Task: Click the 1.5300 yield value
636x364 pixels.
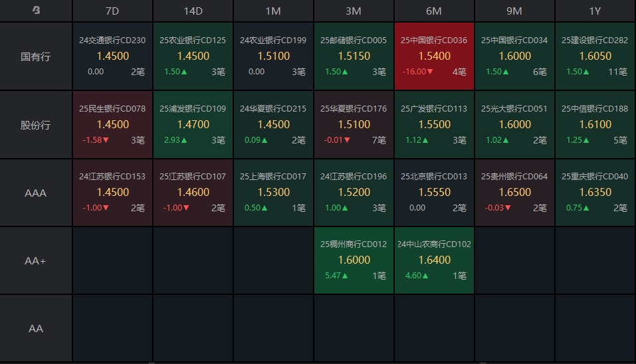Action: pyautogui.click(x=274, y=192)
